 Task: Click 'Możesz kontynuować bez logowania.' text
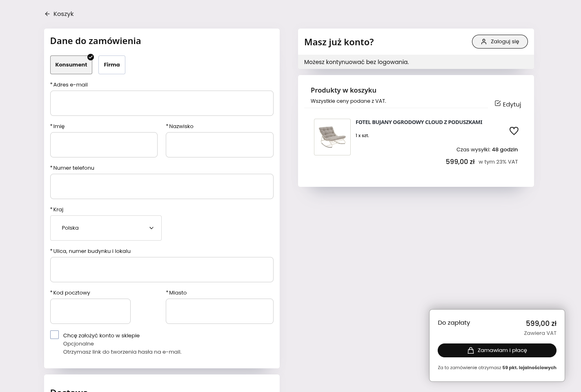pyautogui.click(x=356, y=62)
